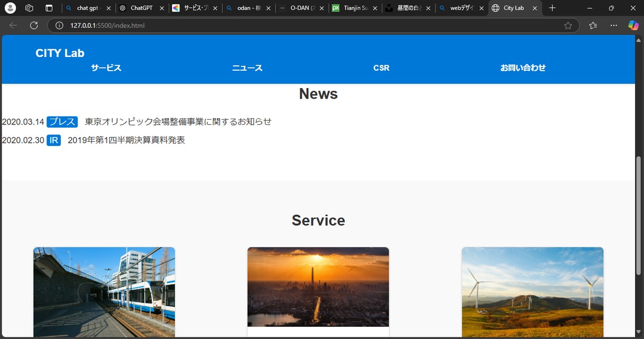Viewport: 644px width, 339px height.
Task: Click the scrollbar up arrow
Action: click(x=639, y=40)
